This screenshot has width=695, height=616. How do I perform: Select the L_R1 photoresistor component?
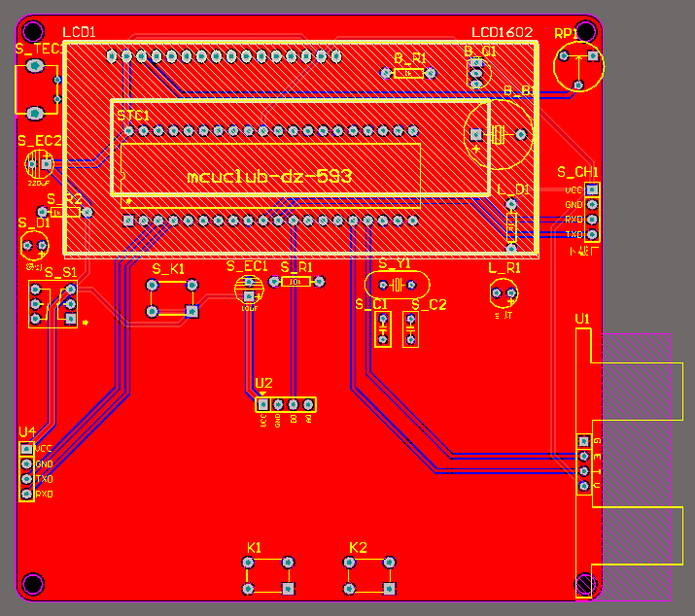504,292
